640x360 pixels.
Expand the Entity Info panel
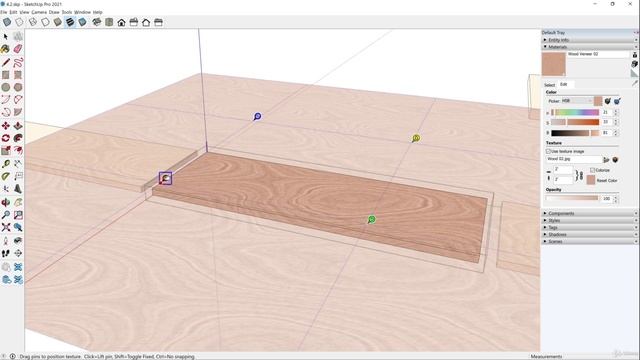[590, 40]
